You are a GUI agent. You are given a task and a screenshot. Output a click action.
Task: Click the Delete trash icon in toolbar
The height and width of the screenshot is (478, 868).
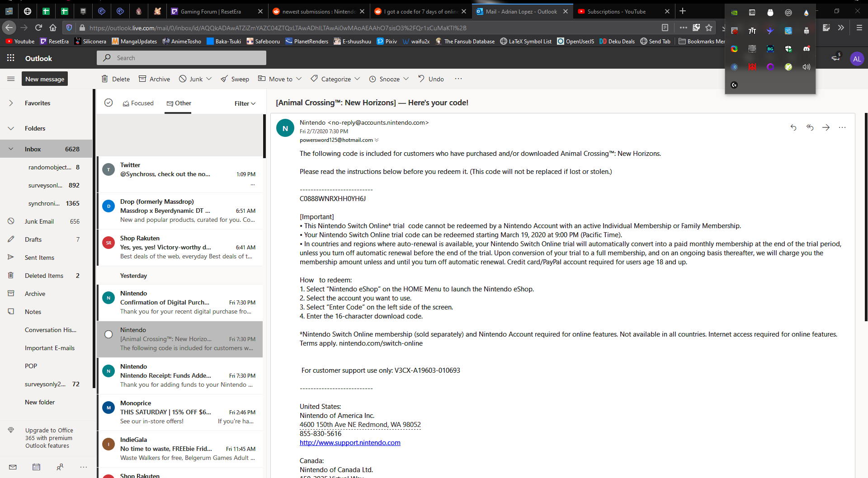105,79
